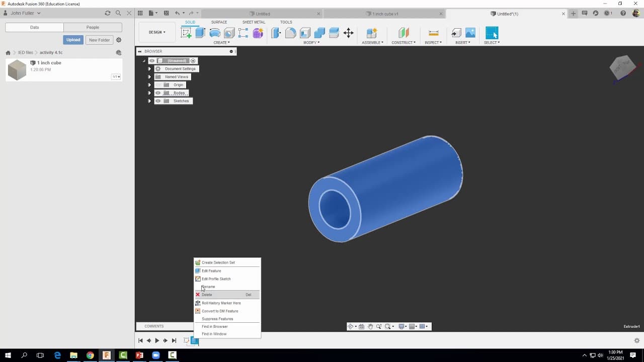Click the Upload button
The image size is (644, 362).
(73, 40)
